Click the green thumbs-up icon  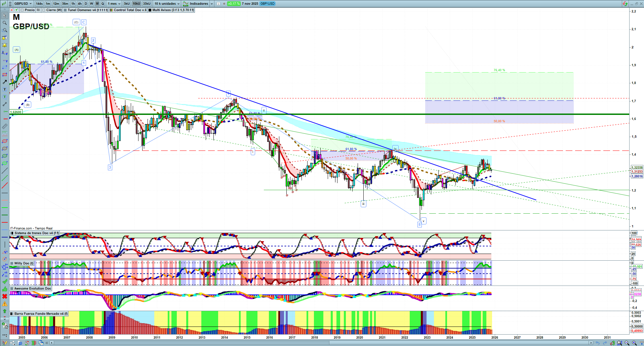coord(5,289)
